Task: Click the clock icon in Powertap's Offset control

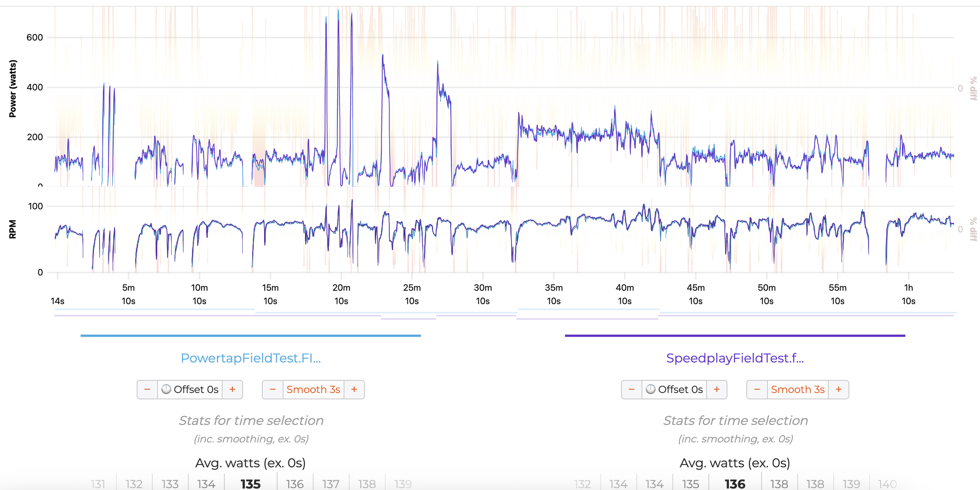Action: point(167,389)
